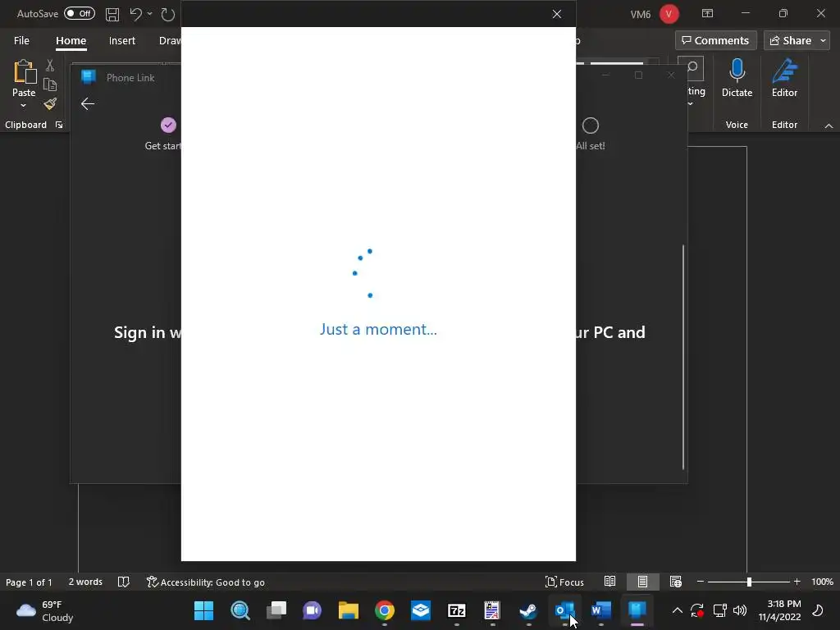Click the Cut scissors icon
This screenshot has height=630, width=840.
coord(50,66)
